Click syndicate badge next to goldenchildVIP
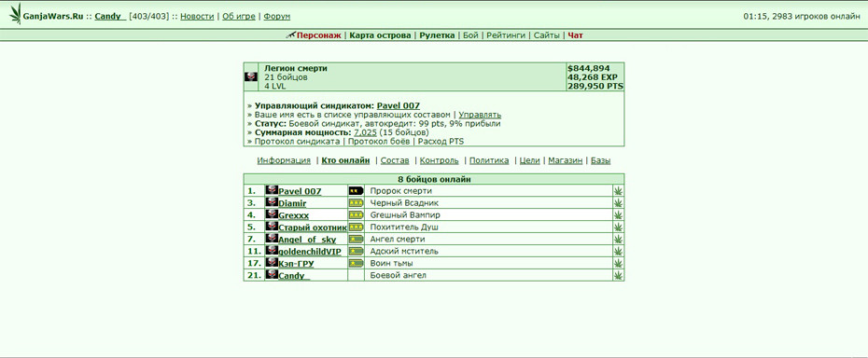Image resolution: width=868 pixels, height=358 pixels. tap(272, 250)
